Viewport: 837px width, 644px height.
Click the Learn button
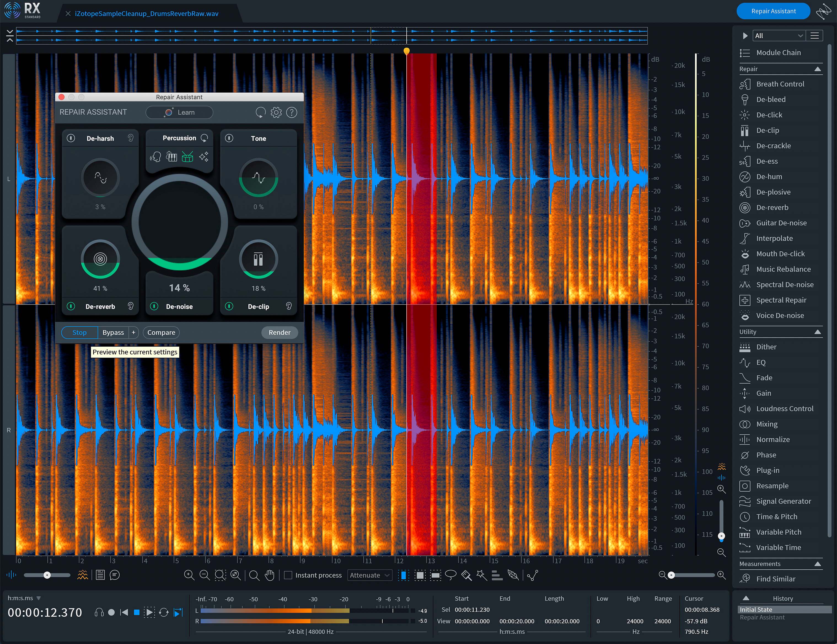click(179, 112)
